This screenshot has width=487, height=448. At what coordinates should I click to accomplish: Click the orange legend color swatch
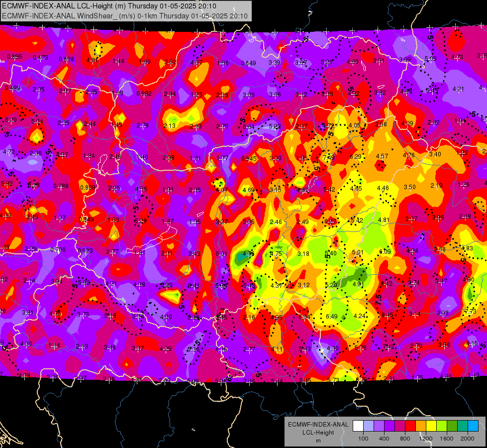pyautogui.click(x=421, y=426)
